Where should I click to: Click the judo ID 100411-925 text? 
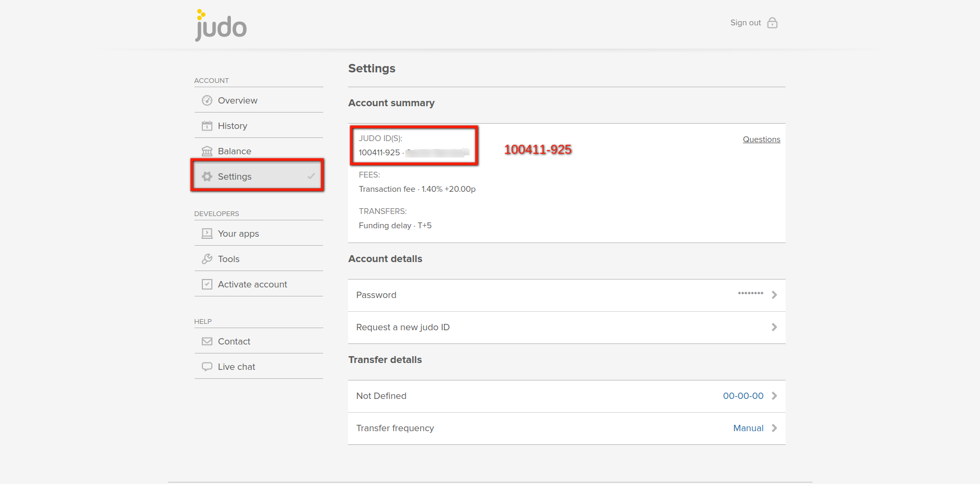click(x=379, y=152)
